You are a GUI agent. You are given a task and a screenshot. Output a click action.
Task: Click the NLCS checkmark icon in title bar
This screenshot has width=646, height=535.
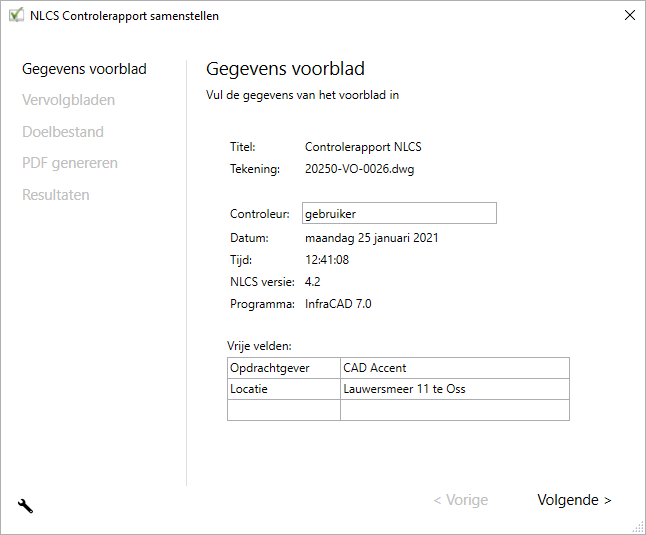point(16,15)
